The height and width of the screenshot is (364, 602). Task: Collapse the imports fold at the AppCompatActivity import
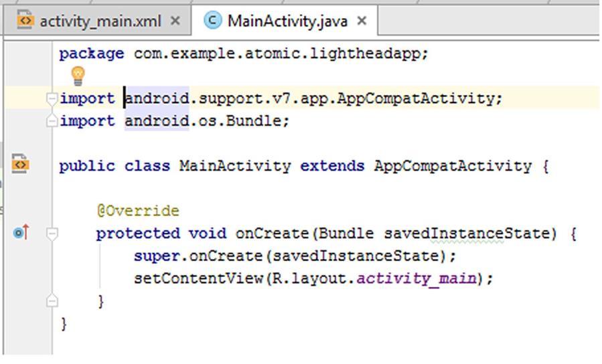(52, 99)
